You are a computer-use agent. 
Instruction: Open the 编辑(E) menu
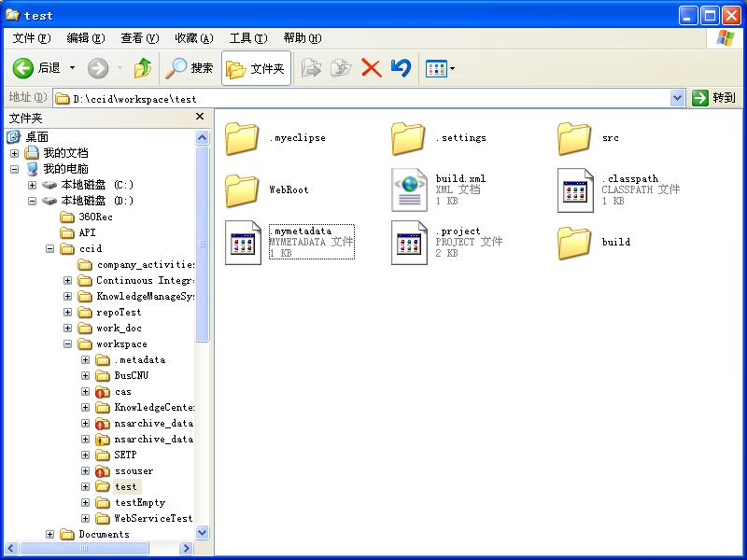coord(86,38)
